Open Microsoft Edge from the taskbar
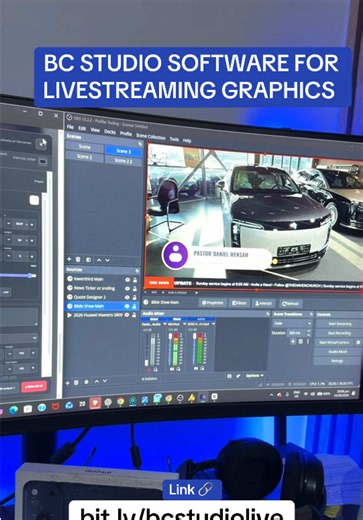The width and height of the screenshot is (363, 520). [x=13, y=410]
